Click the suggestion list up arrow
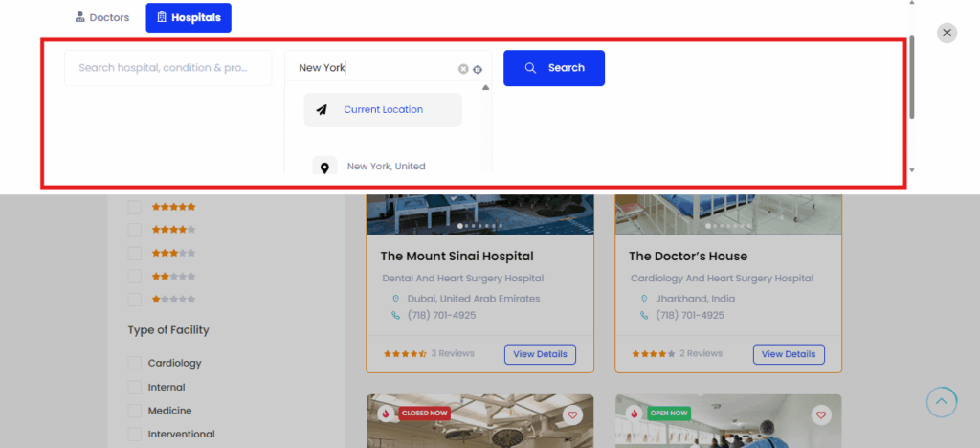Screen dimensions: 980x448 click(x=485, y=87)
